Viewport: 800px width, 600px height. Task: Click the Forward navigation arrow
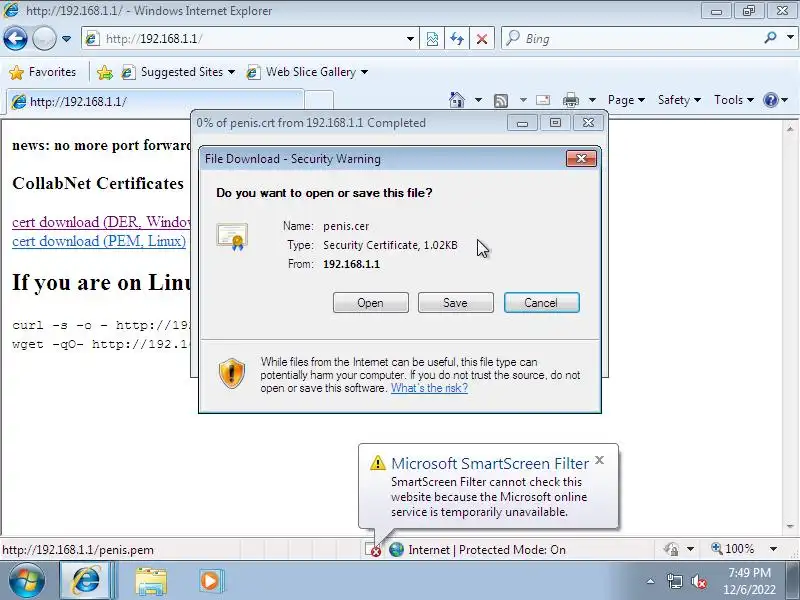click(44, 38)
